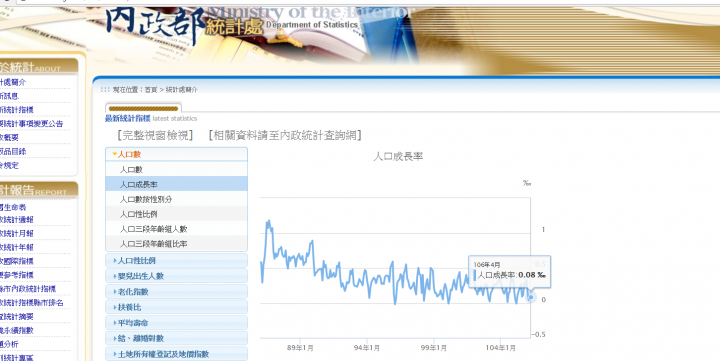The image size is (720, 361).
Task: Expand the 扶養比 section
Action: tap(176, 307)
